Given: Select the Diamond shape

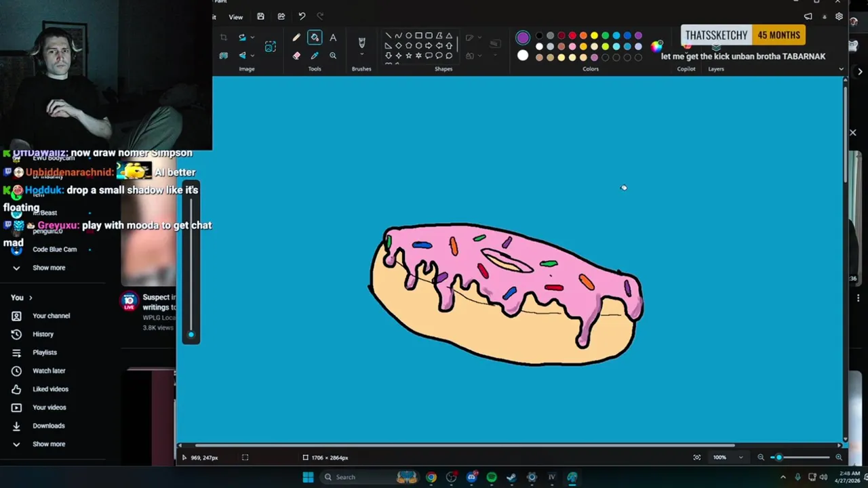Looking at the screenshot, I should (398, 45).
